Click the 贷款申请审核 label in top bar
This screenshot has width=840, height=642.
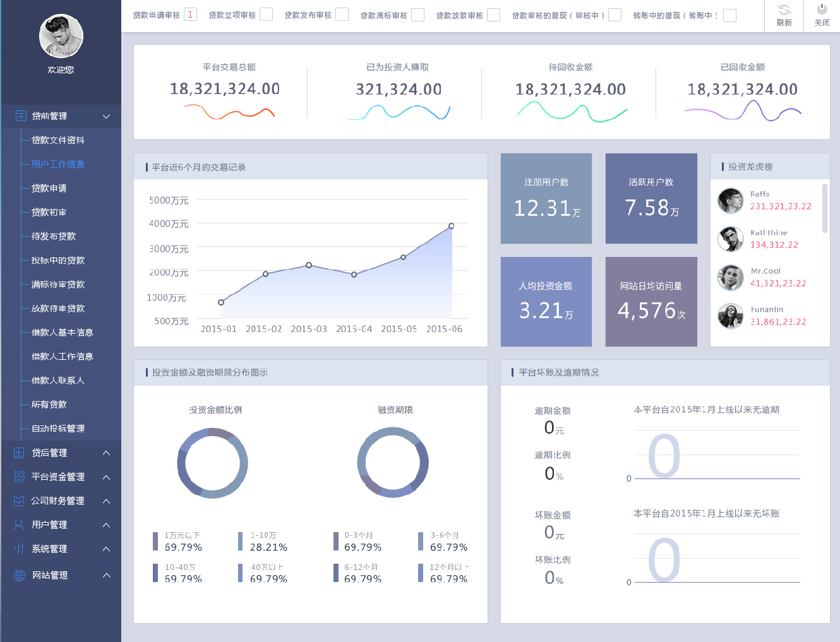tap(157, 15)
